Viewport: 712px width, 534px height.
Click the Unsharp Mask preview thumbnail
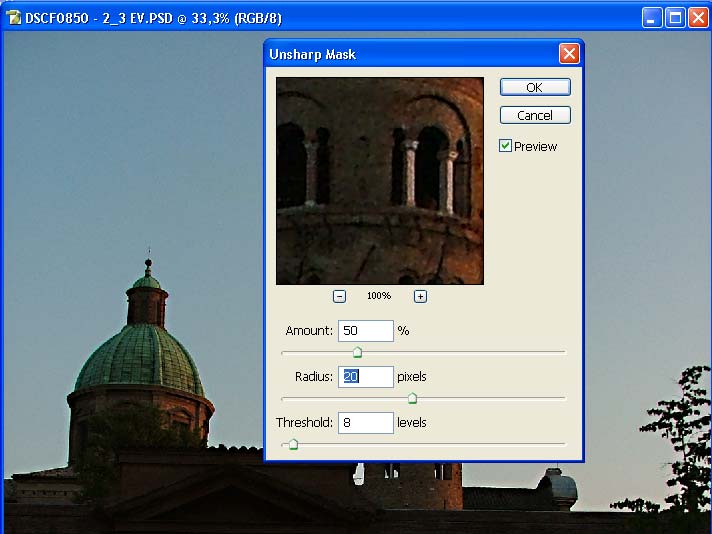pos(380,181)
